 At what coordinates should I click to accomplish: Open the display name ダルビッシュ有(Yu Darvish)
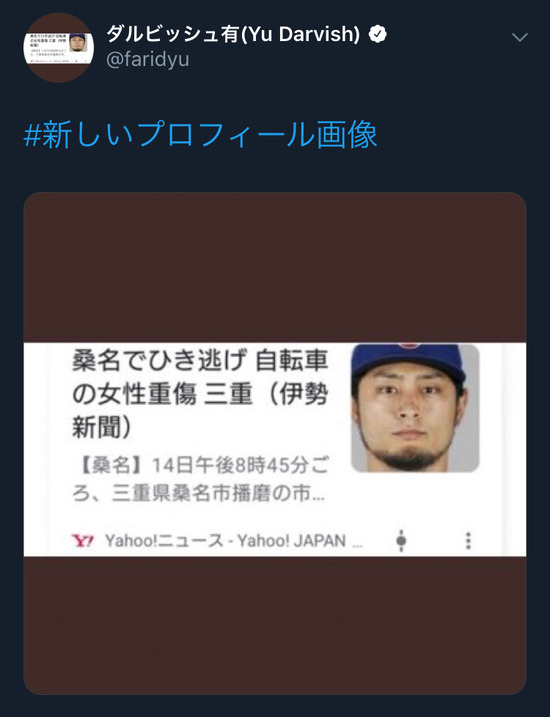(x=234, y=34)
